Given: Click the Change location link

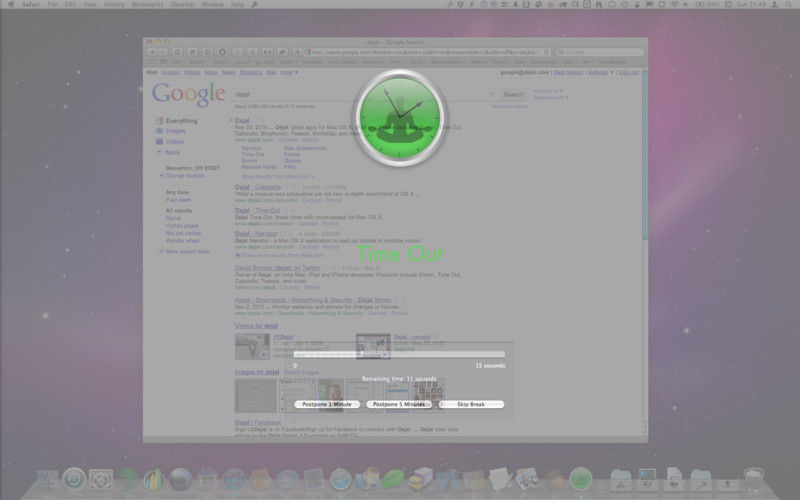Looking at the screenshot, I should pyautogui.click(x=185, y=176).
